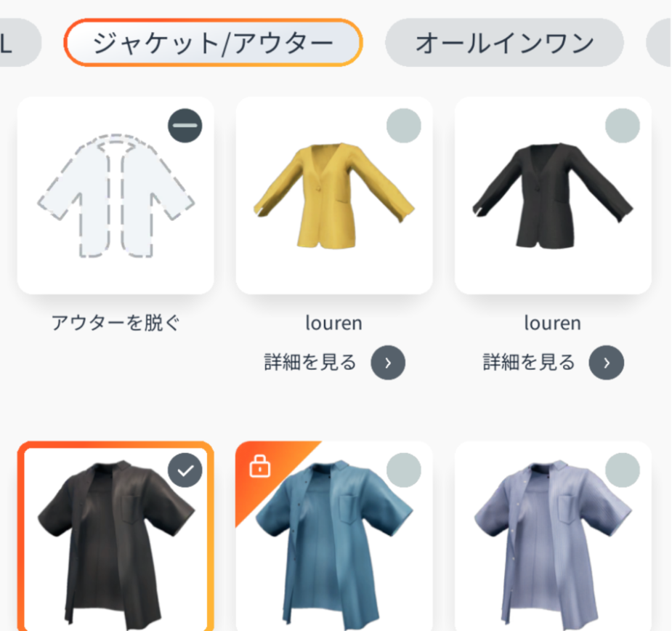The width and height of the screenshot is (672, 631).
Task: Click 詳細を見る under yellow jacket
Action: pyautogui.click(x=310, y=363)
